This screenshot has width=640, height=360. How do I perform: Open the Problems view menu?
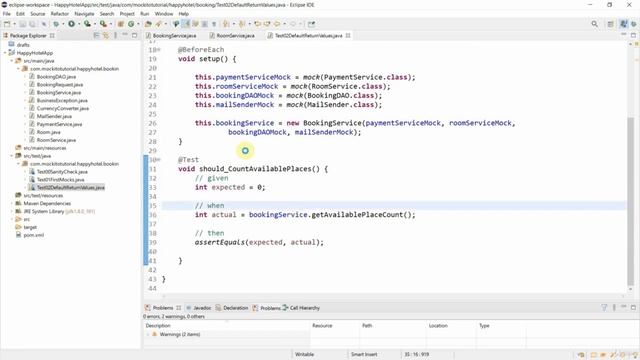coord(614,308)
